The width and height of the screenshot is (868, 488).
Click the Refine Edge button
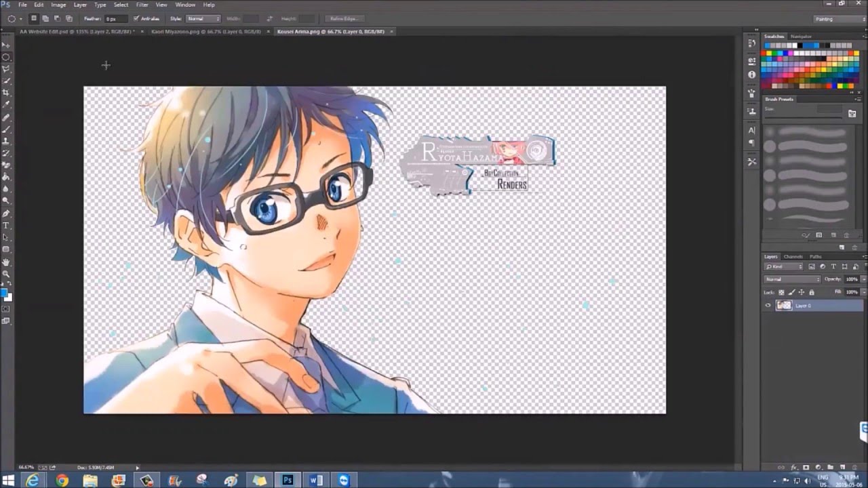344,18
